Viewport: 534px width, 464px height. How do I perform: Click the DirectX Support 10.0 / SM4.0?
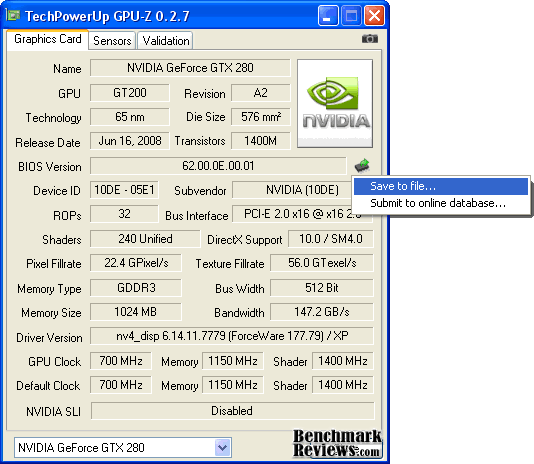331,239
